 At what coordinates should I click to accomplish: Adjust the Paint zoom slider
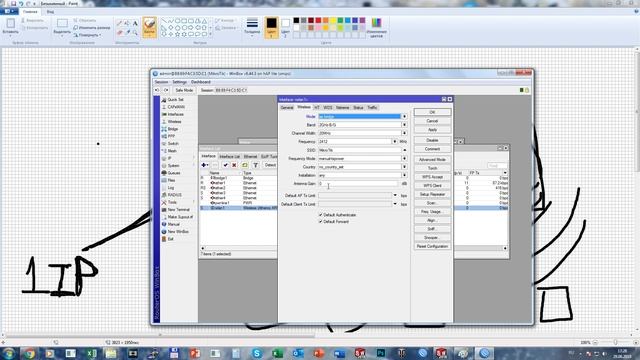pos(615,342)
